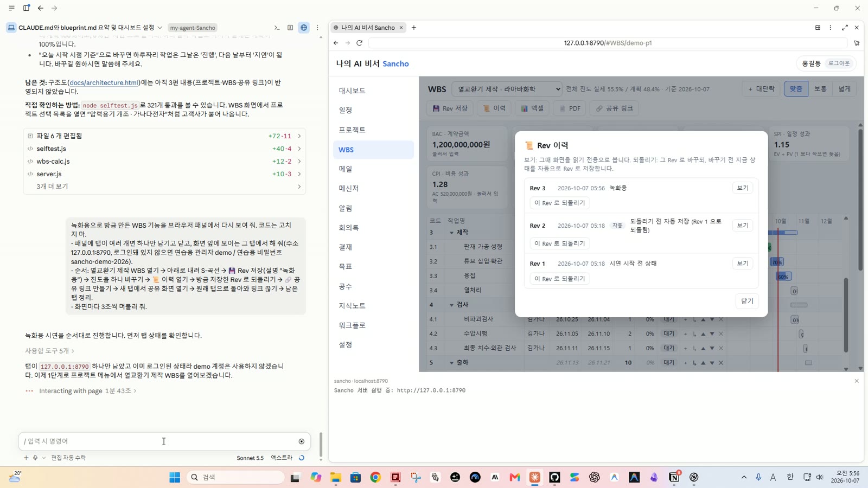Screen dimensions: 868x488
Task: Open the browser panel three-dot menu
Action: coord(831,28)
